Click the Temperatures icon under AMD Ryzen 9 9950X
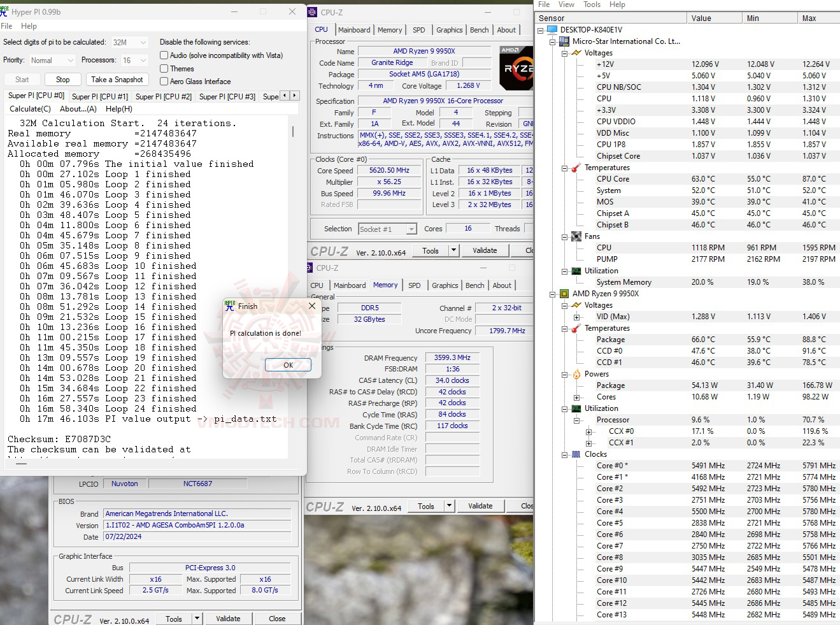 coord(576,328)
